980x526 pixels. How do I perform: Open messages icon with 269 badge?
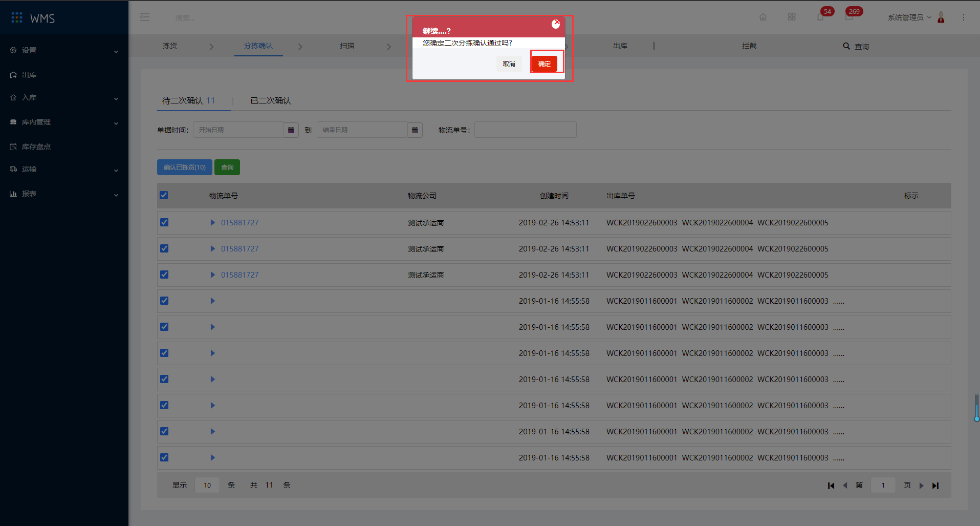849,17
